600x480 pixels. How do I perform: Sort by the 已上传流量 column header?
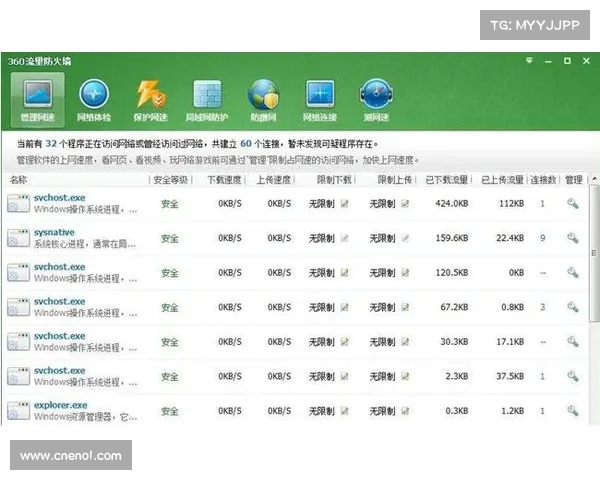[x=502, y=180]
